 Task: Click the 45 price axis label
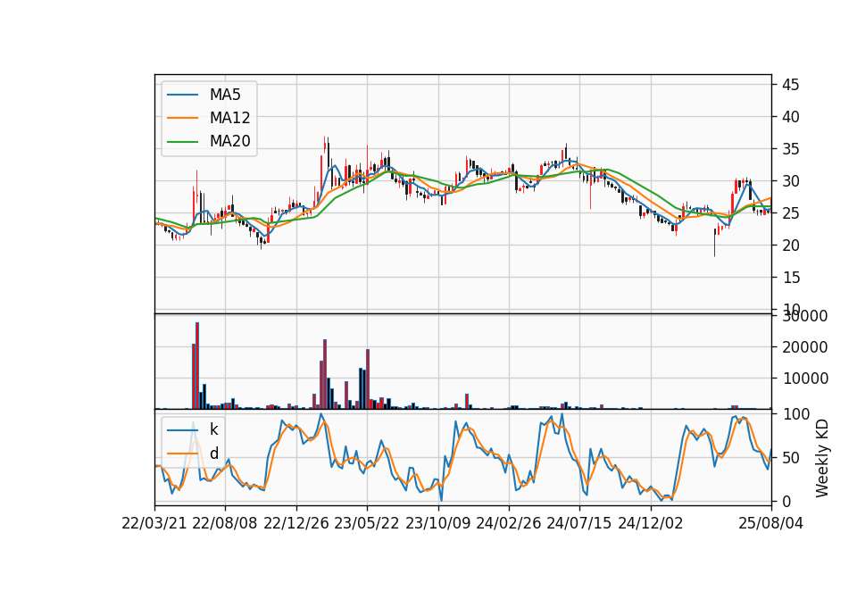[x=790, y=85]
